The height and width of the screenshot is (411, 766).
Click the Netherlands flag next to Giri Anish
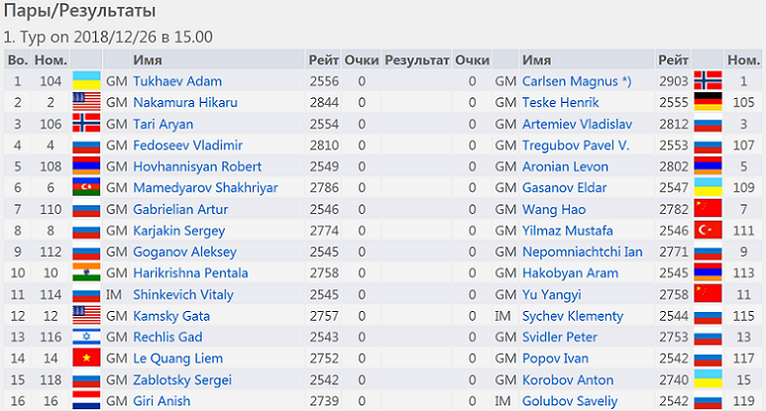[x=86, y=400]
